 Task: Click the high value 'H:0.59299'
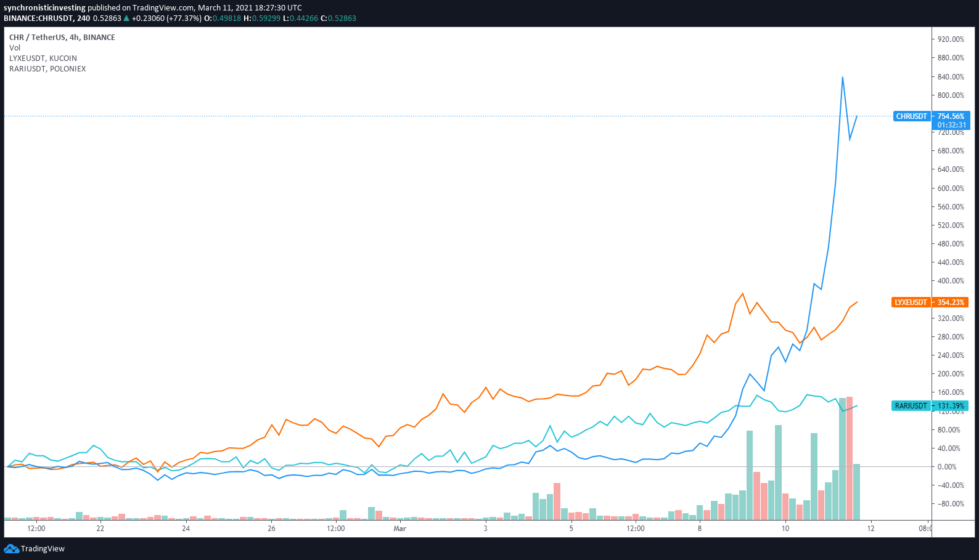[x=262, y=18]
